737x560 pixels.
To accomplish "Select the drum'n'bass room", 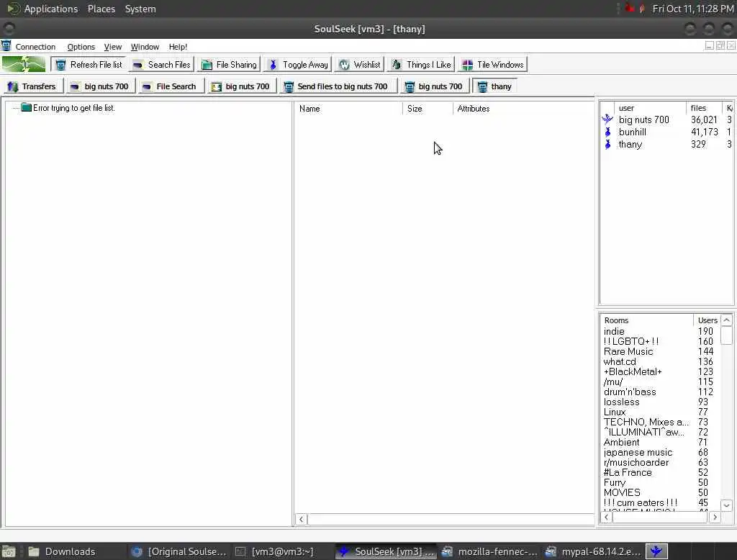I will (630, 392).
